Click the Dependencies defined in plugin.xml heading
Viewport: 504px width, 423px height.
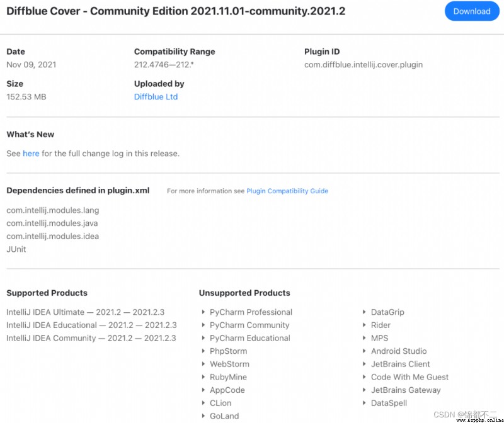coord(77,191)
